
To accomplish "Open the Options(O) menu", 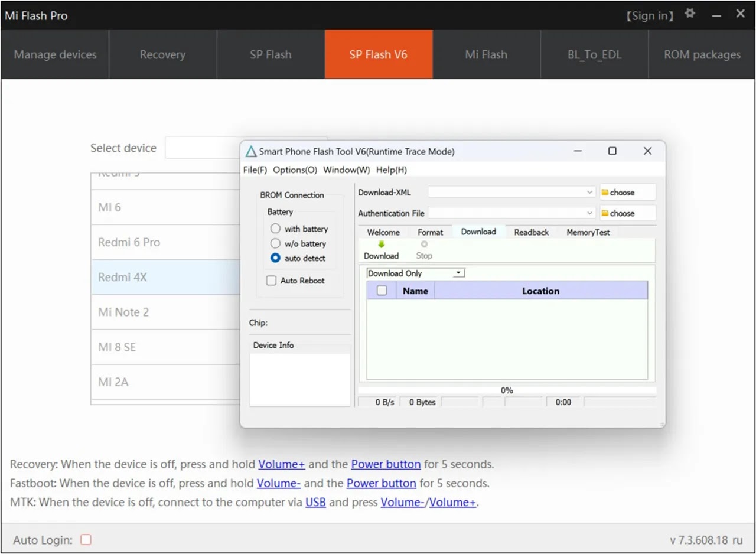I will (x=295, y=170).
